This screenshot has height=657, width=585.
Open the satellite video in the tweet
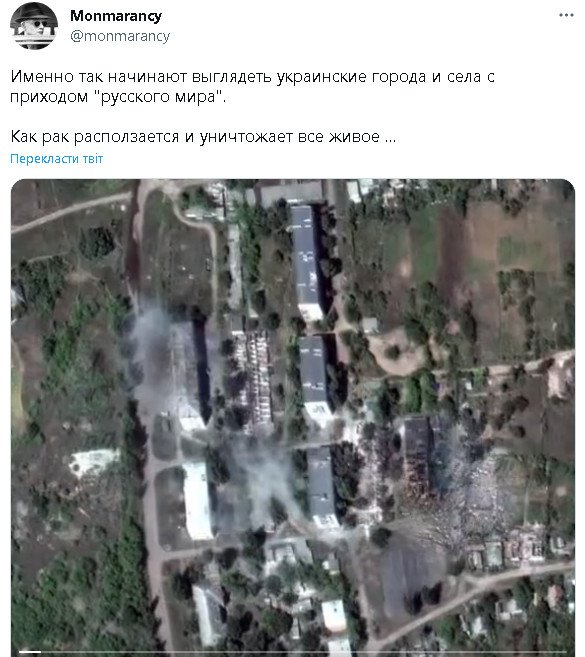(292, 418)
